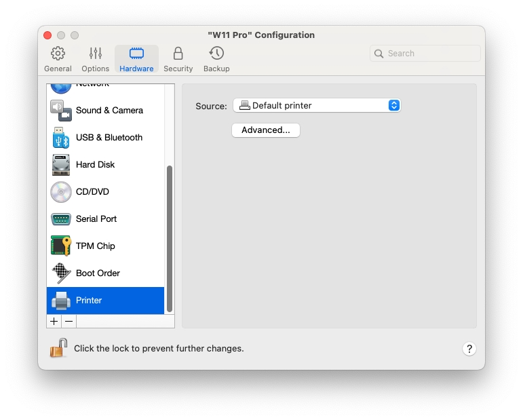Select Boot Order checkered flag icon
Viewport: 523px width, 420px height.
(x=60, y=273)
